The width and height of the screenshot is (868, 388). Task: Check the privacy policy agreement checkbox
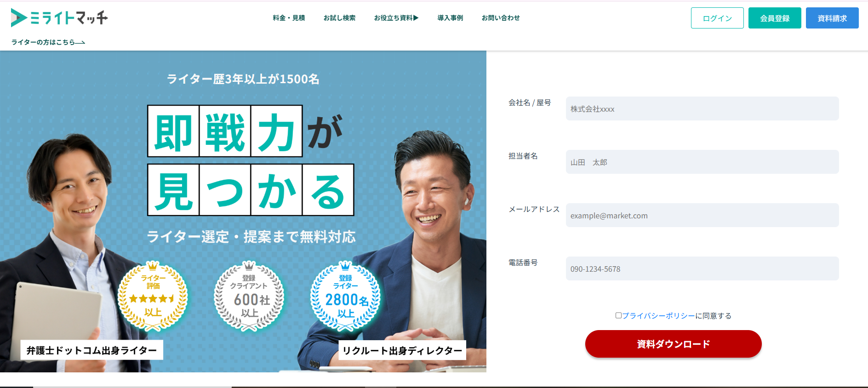click(x=618, y=315)
